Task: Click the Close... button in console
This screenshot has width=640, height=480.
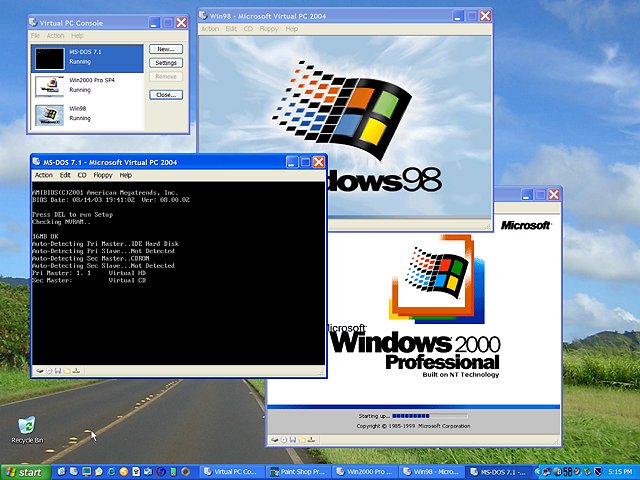Action: click(x=165, y=94)
